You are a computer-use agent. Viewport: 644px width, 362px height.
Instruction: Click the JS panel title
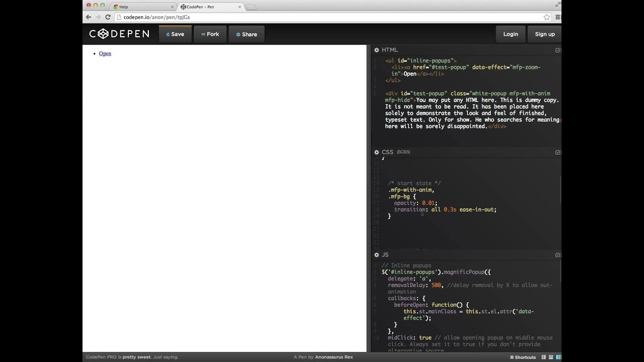click(385, 255)
